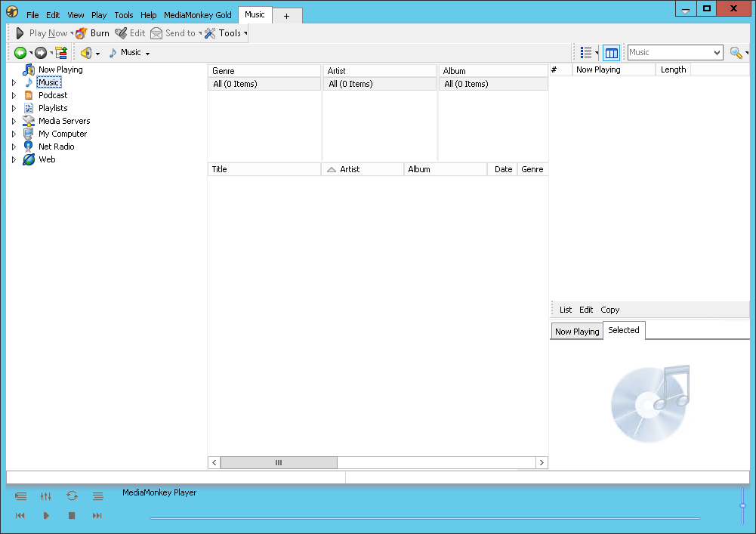
Task: Click the scrollbar right arrow
Action: click(542, 462)
